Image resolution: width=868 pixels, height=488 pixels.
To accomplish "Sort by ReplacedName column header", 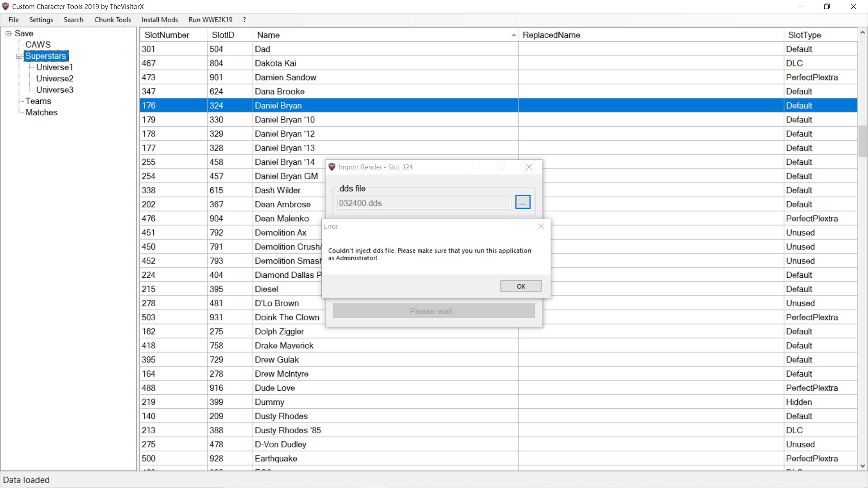I will pos(651,35).
